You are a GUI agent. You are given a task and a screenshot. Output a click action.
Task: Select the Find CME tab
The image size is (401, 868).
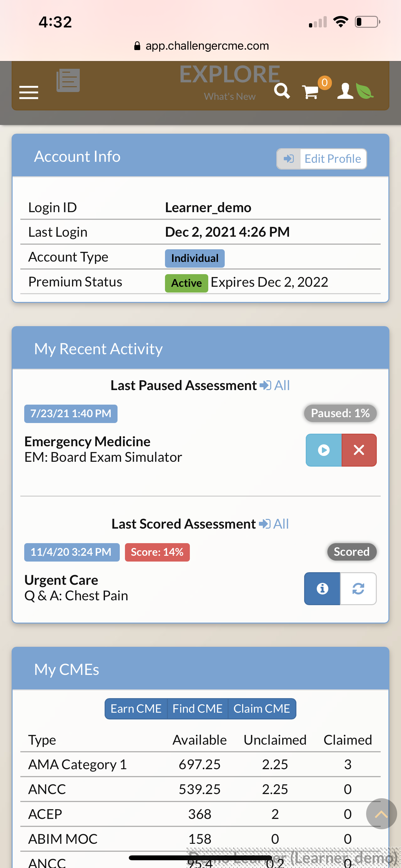pos(198,708)
